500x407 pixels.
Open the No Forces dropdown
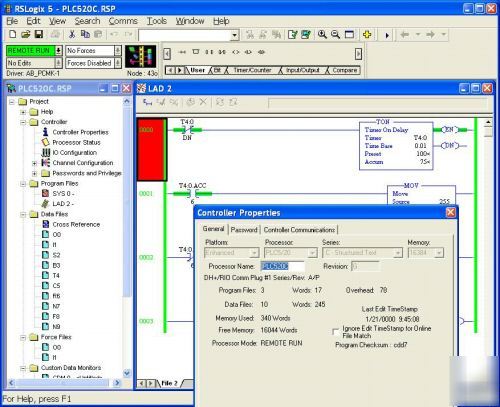tap(118, 51)
